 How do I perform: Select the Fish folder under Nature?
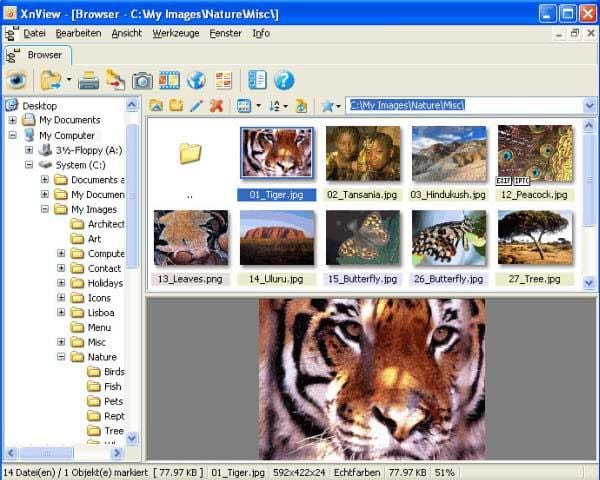coord(112,387)
